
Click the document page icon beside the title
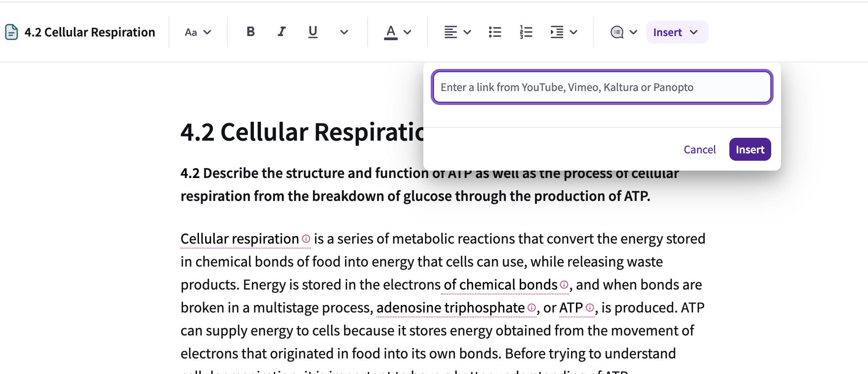coord(11,32)
